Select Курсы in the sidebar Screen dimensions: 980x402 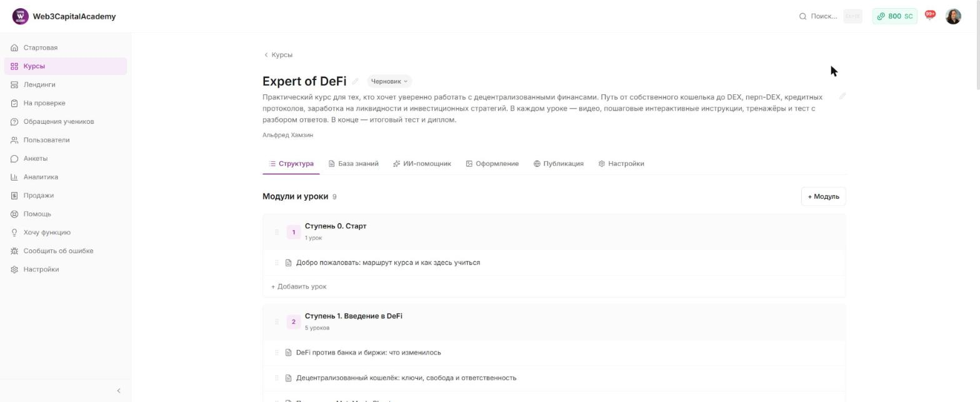click(x=66, y=66)
